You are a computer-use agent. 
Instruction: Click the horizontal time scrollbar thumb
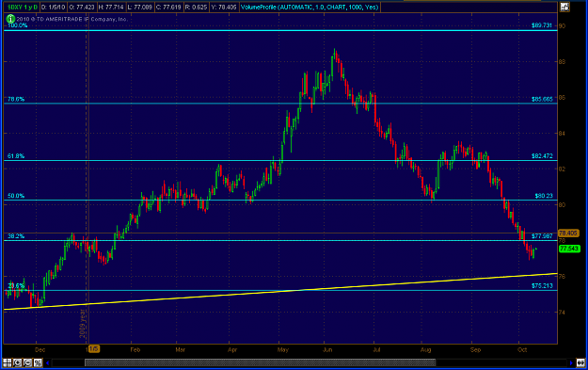pos(261,362)
